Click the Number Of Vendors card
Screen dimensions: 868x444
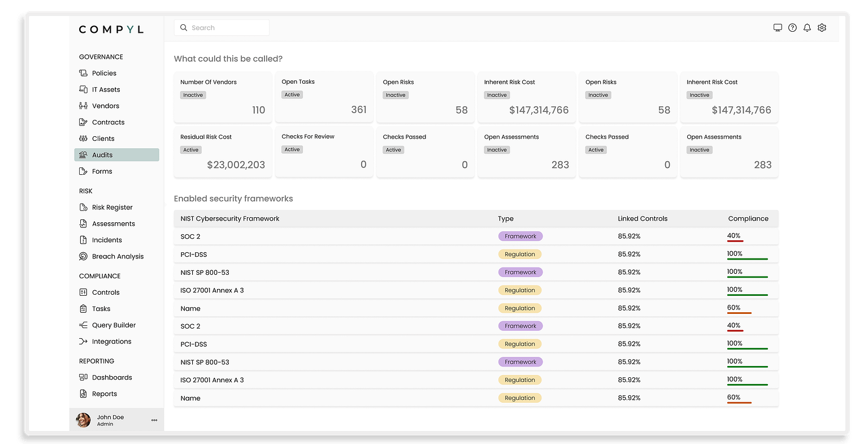(223, 97)
